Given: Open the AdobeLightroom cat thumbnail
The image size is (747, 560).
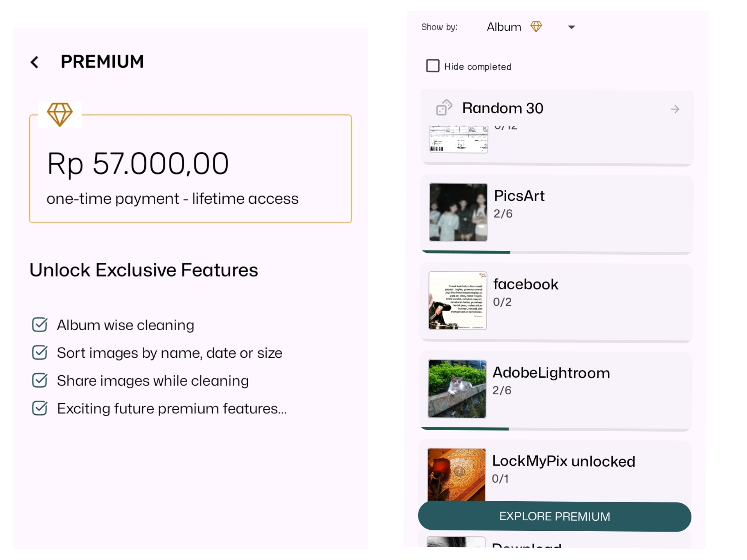Looking at the screenshot, I should pyautogui.click(x=457, y=389).
